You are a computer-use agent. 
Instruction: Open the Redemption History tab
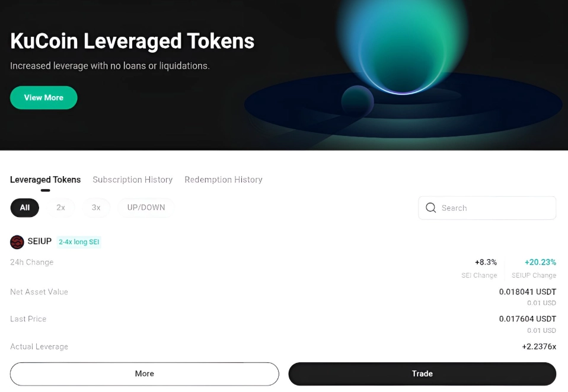tap(224, 180)
